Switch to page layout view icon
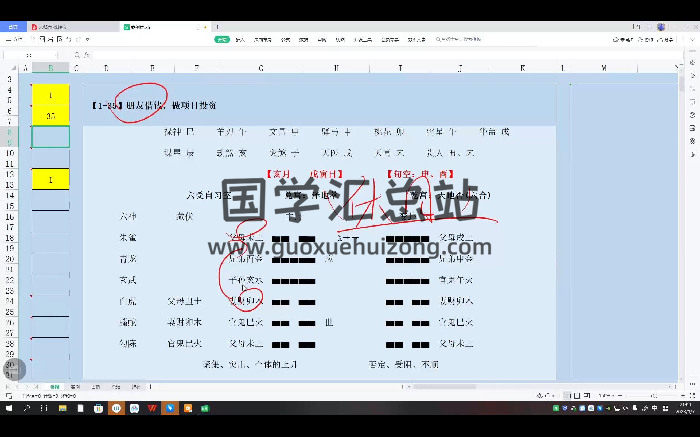 point(577,395)
